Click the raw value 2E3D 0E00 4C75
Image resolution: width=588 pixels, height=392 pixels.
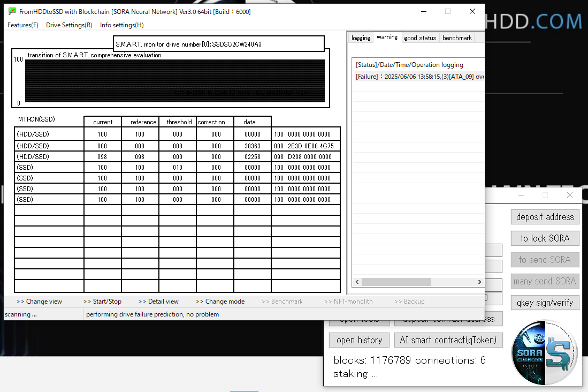311,146
